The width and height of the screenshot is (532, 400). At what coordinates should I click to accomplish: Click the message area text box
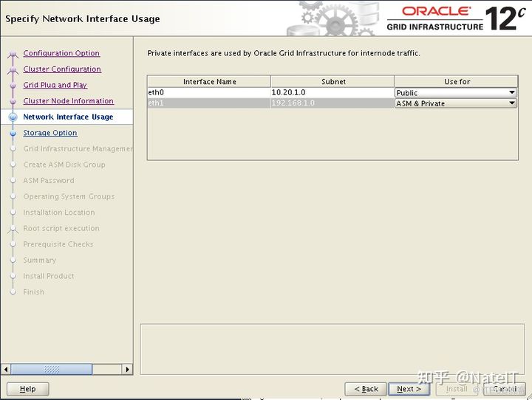tap(332, 349)
